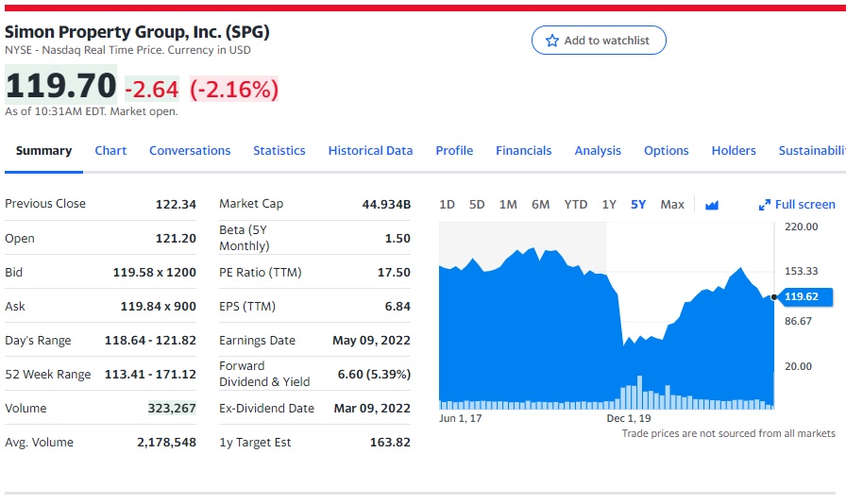Click the tallest volume bar in the chart

click(x=640, y=393)
